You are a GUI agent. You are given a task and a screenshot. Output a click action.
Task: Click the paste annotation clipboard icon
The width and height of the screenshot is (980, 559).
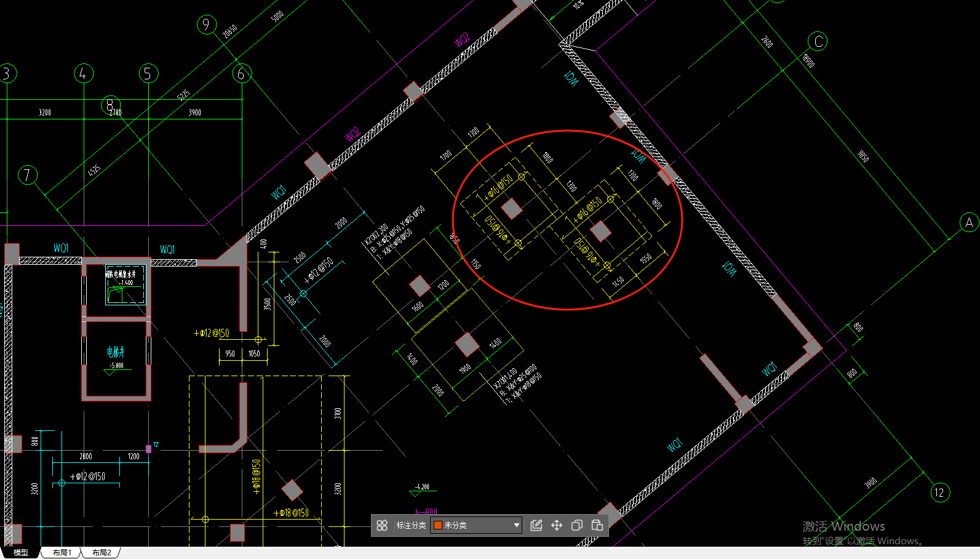point(597,525)
